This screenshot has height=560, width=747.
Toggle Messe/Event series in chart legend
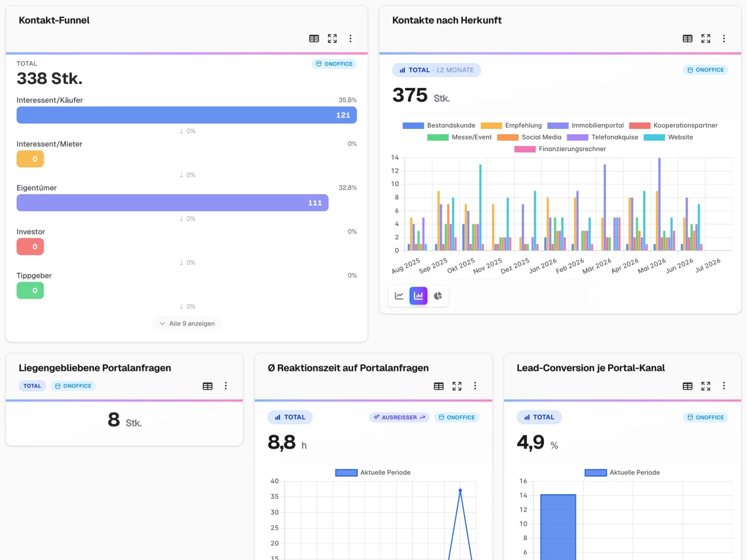(460, 137)
